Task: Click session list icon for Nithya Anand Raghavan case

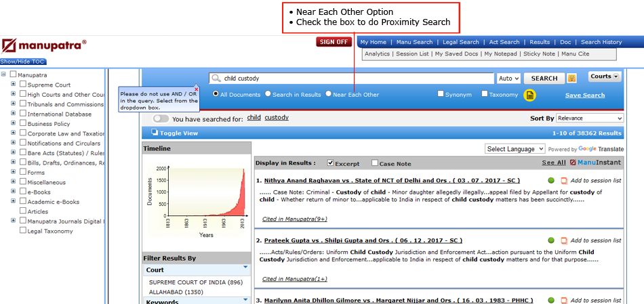Action: pos(564,181)
